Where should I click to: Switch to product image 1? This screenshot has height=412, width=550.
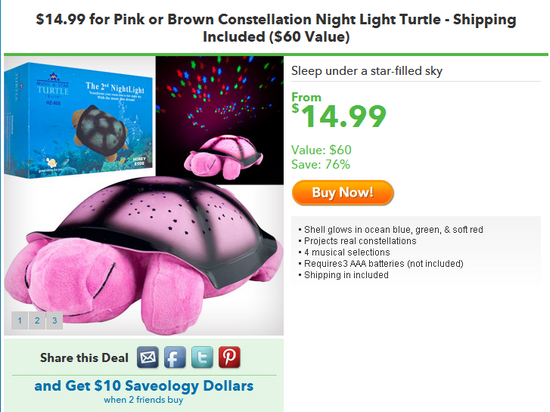(x=20, y=320)
